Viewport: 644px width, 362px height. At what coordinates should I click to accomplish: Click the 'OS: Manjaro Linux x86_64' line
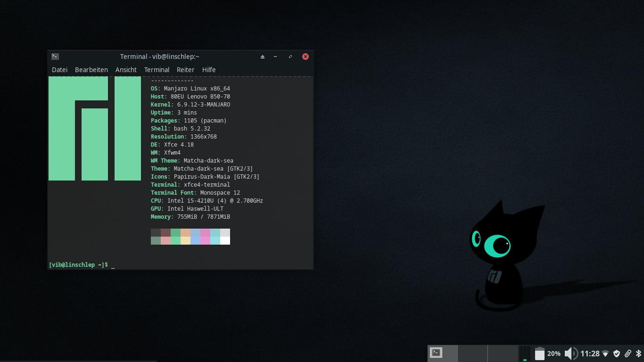190,89
